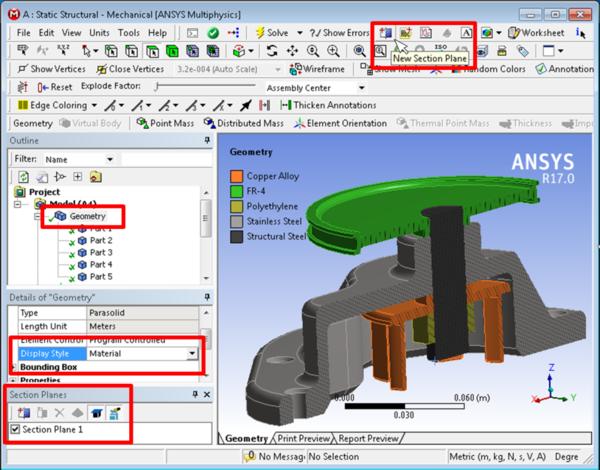Click the Show Errors button
The height and width of the screenshot is (470, 600).
click(338, 33)
